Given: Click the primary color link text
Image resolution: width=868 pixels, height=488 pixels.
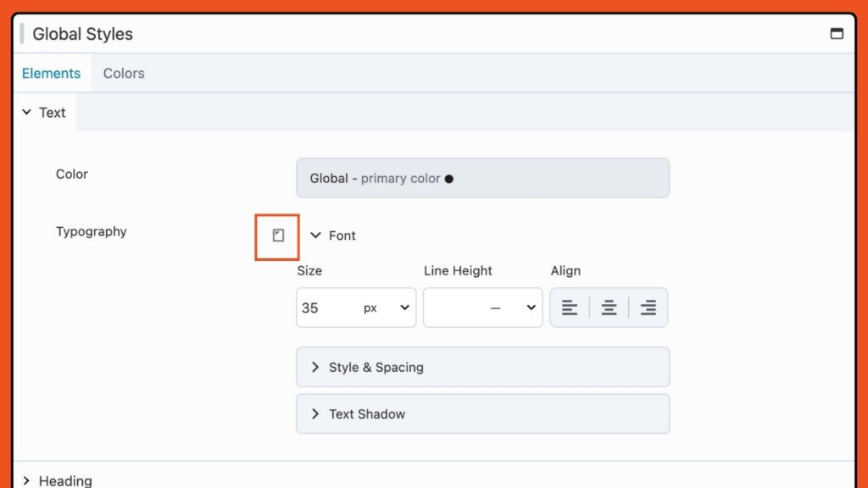Looking at the screenshot, I should (401, 178).
